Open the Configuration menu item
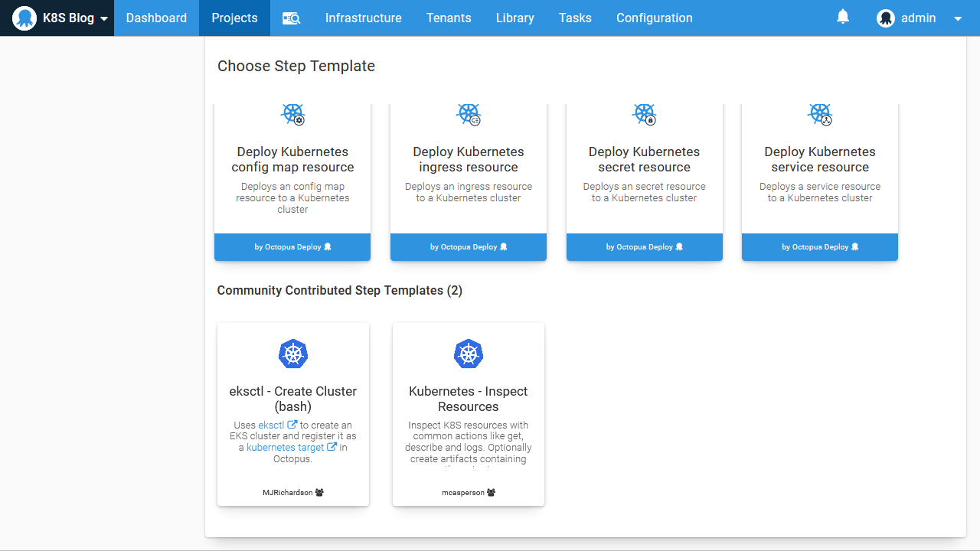 coord(654,18)
